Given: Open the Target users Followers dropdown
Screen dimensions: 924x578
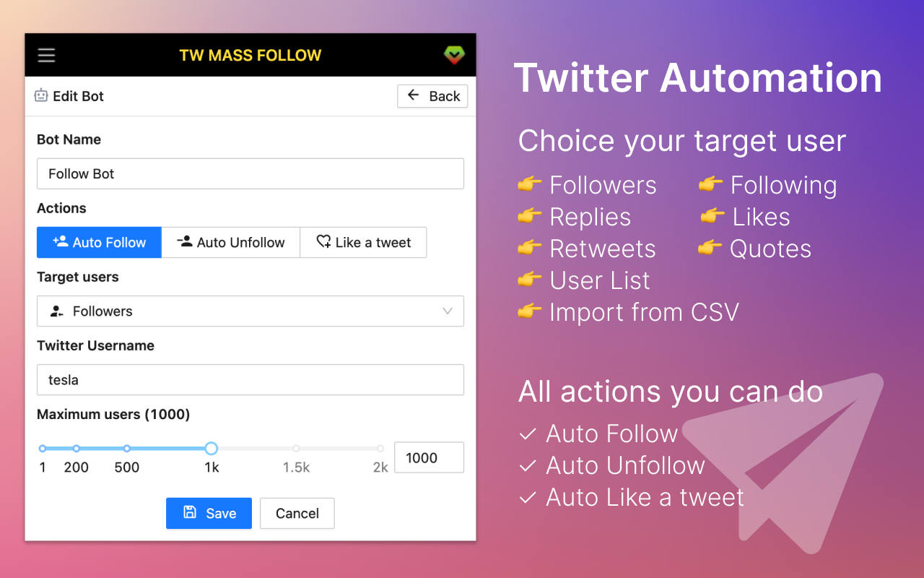Looking at the screenshot, I should (x=250, y=311).
